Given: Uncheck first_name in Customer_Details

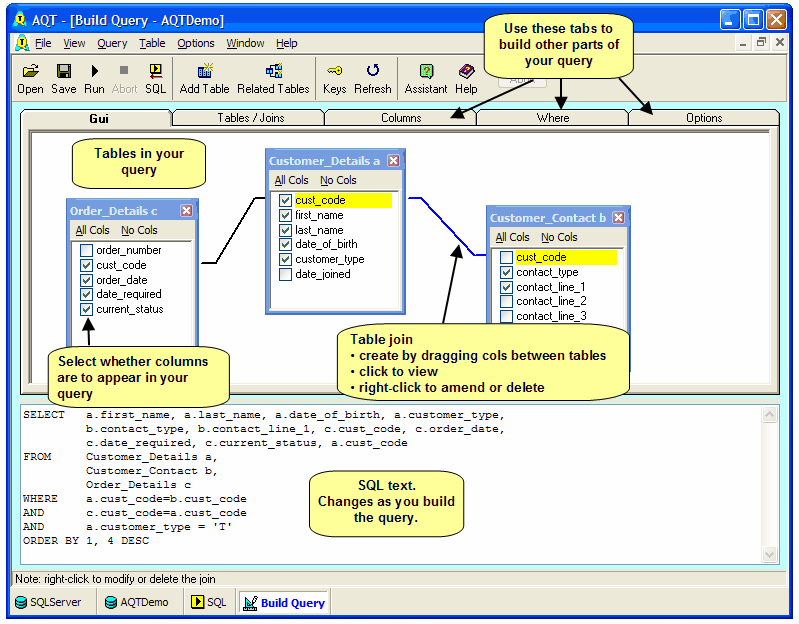Looking at the screenshot, I should (x=285, y=215).
